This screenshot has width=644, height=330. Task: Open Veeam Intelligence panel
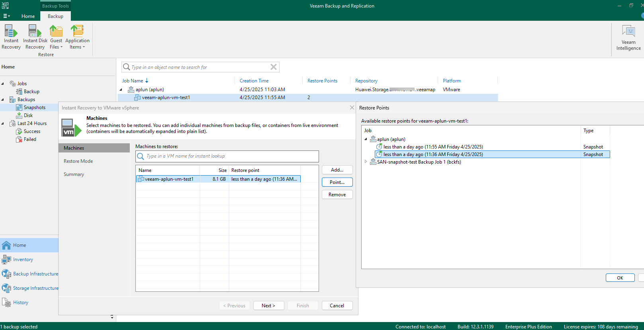(628, 38)
